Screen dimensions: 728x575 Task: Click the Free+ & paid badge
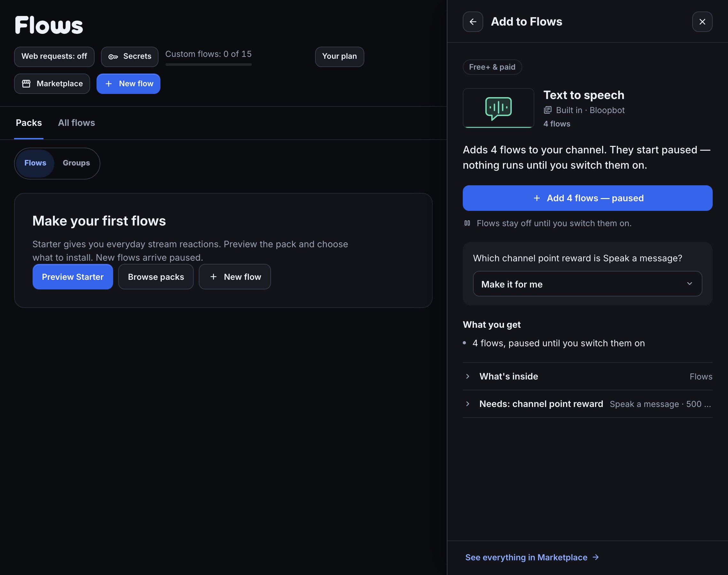click(492, 67)
